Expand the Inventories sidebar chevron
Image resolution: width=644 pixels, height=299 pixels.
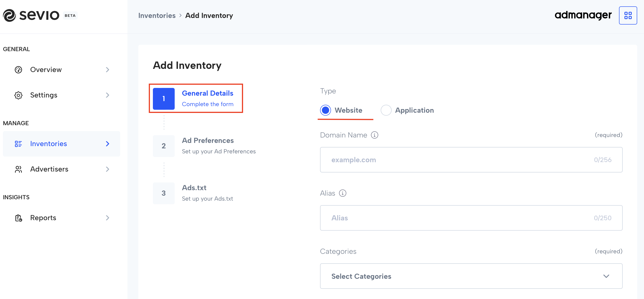point(107,144)
